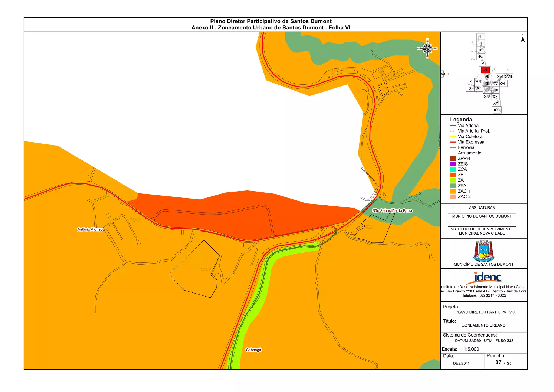Click the idenc logo

coord(487,277)
